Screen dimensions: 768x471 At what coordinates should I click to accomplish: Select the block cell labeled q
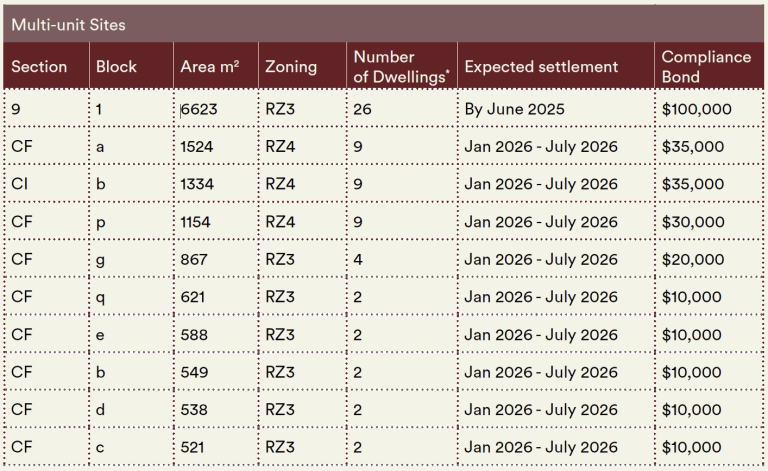[100, 297]
